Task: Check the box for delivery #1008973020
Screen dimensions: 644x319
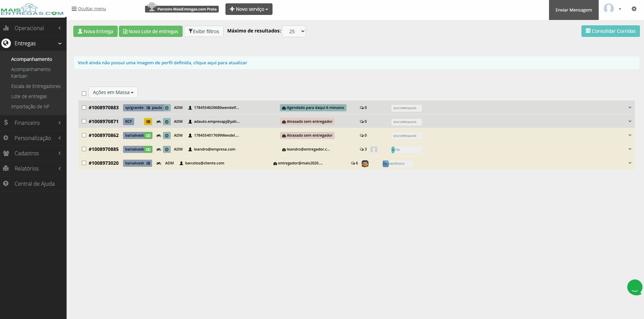Action: (x=84, y=163)
